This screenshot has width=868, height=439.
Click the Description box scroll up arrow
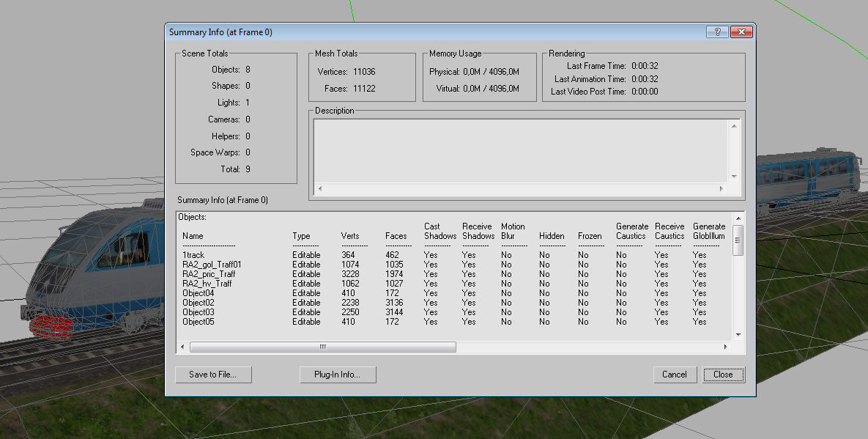734,126
